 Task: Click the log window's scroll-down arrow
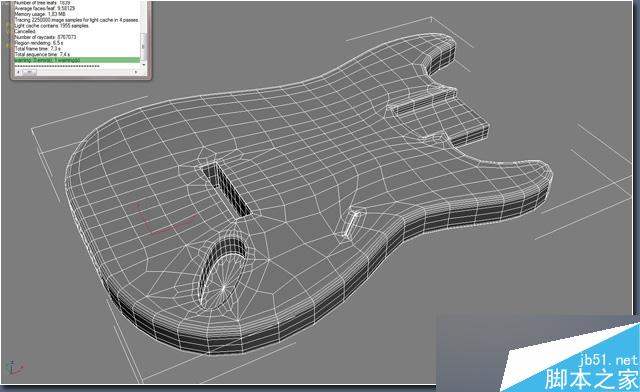click(x=144, y=65)
